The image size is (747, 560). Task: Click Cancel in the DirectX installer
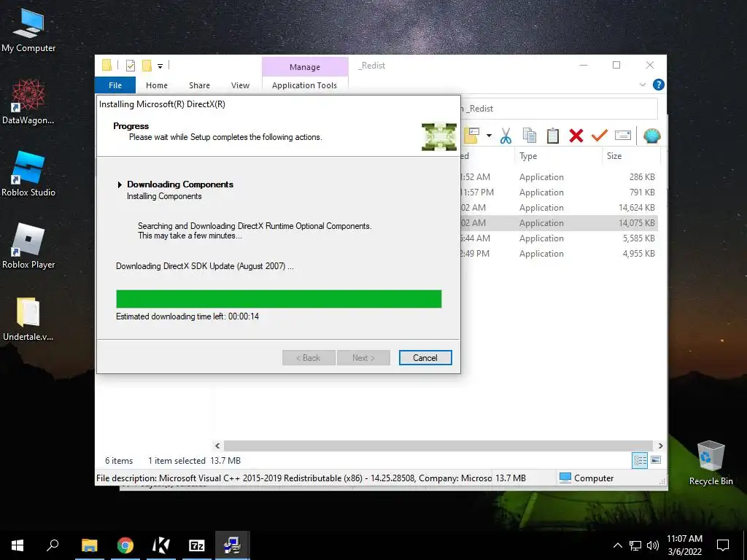(x=425, y=357)
